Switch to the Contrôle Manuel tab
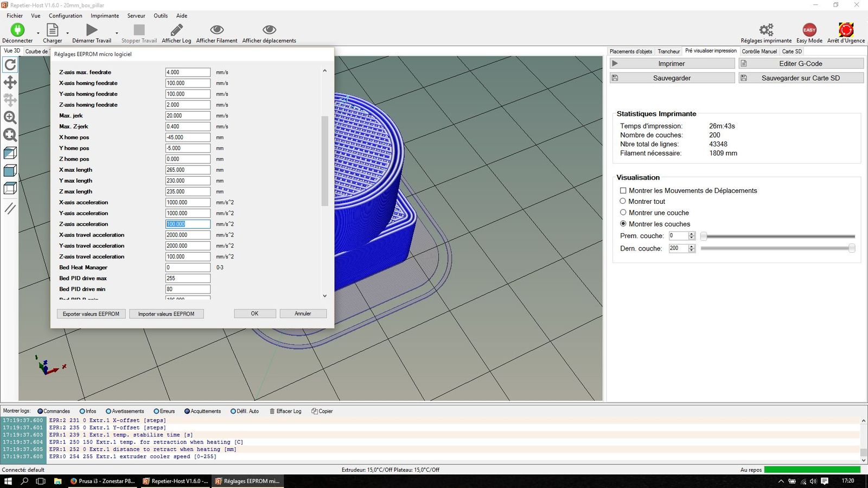This screenshot has width=868, height=488. (x=759, y=52)
